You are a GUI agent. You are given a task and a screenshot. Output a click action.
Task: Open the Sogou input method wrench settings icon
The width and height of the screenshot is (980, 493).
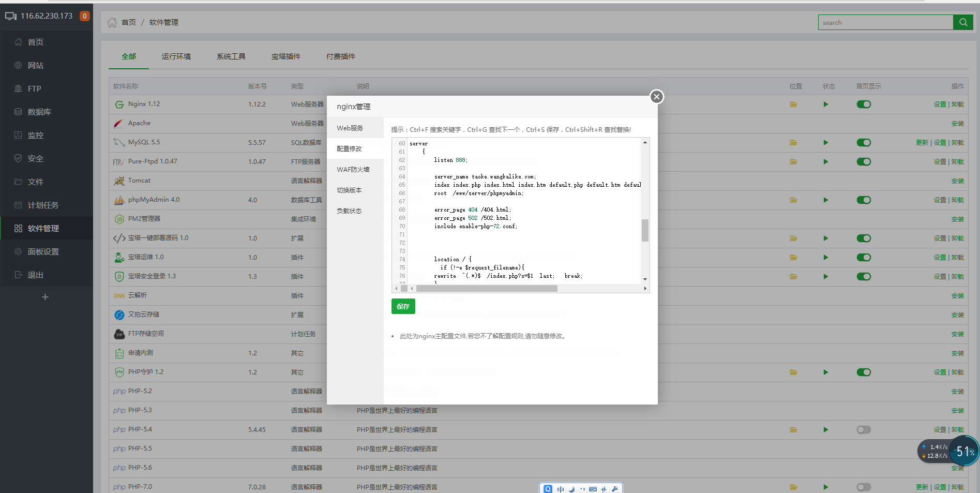pos(614,488)
